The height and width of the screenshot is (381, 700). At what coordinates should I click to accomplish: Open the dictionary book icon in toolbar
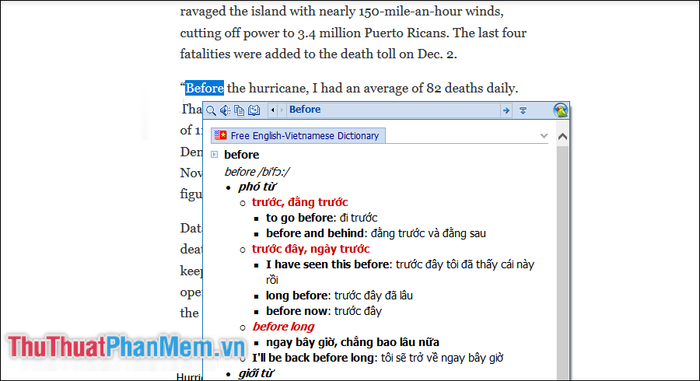pos(254,110)
